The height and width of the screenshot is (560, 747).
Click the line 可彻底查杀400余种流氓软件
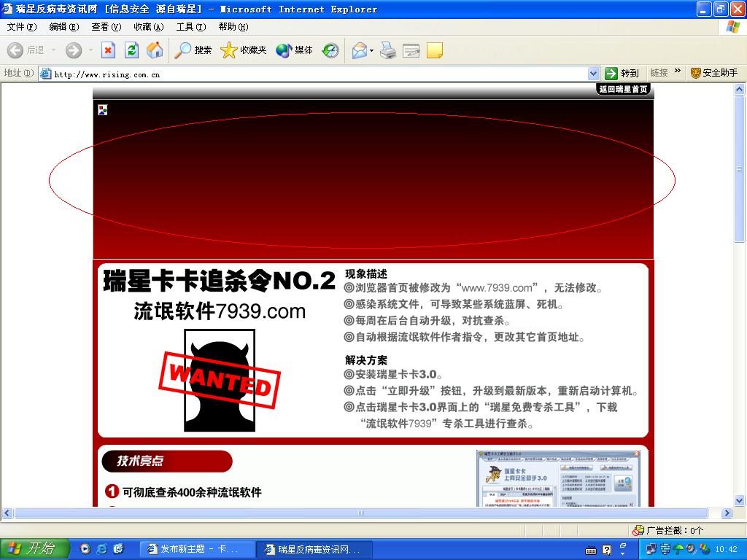click(192, 492)
